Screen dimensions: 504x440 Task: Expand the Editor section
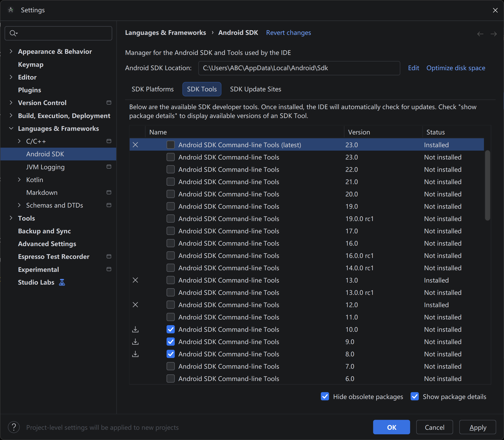click(11, 77)
